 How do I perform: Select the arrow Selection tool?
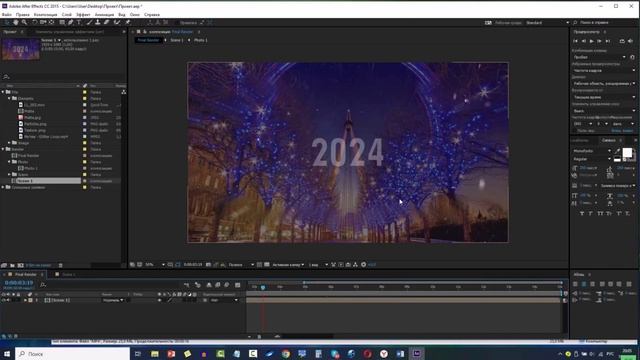[7, 22]
